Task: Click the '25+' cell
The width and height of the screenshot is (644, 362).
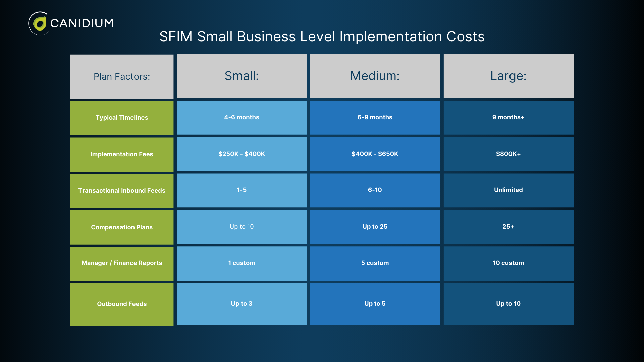Action: (508, 227)
